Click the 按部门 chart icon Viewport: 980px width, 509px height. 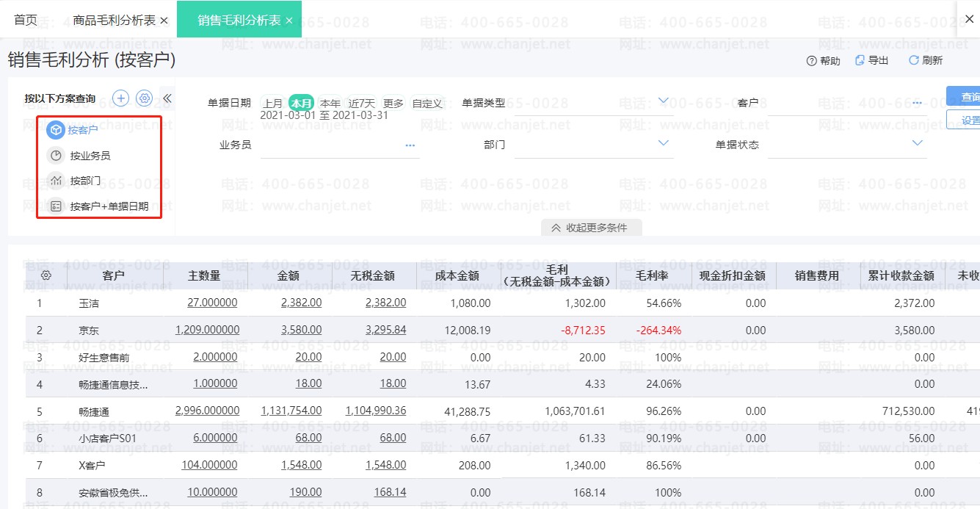56,181
